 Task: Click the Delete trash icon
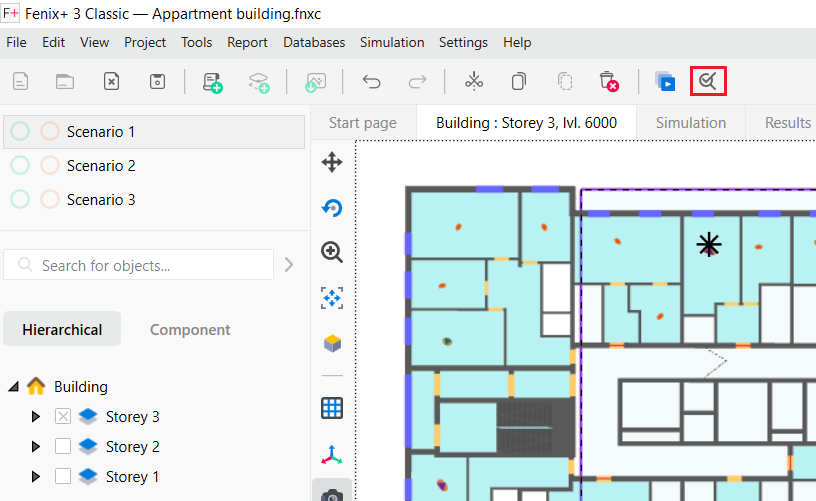(x=609, y=82)
